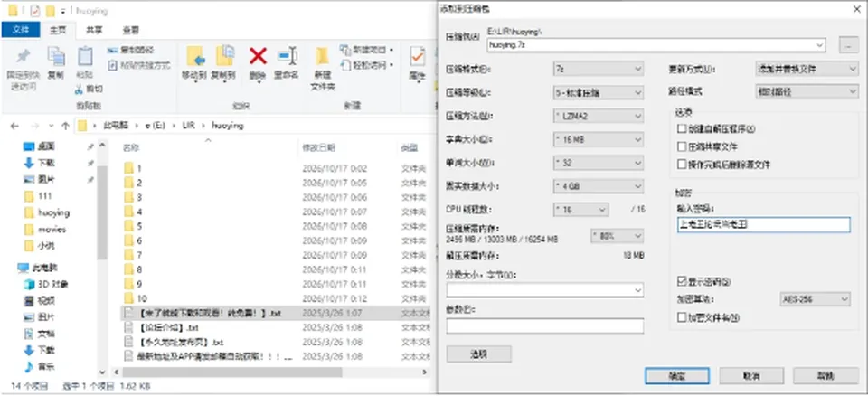Click the Rename icon in the ribbon
This screenshot has height=396, width=868.
click(288, 56)
